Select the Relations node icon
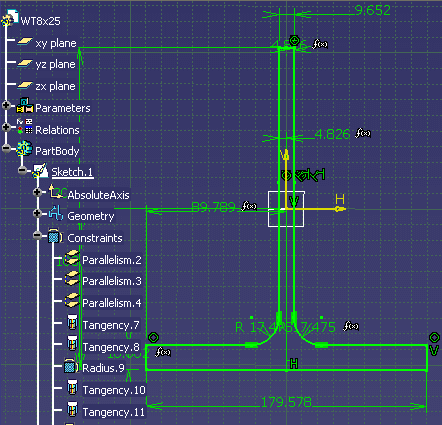Image resolution: width=442 pixels, height=425 pixels. click(25, 126)
